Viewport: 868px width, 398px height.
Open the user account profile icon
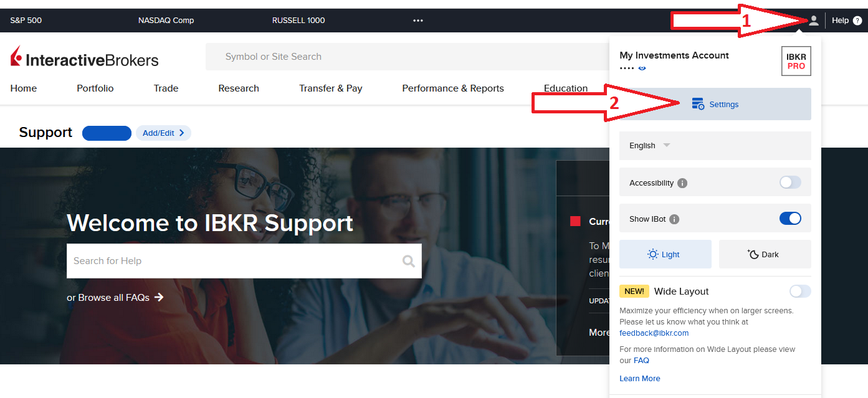pyautogui.click(x=813, y=21)
